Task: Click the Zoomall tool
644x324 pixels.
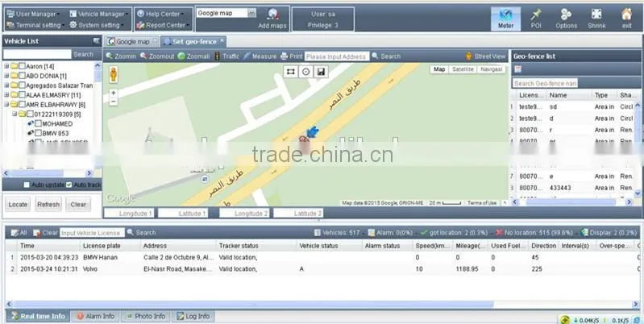Action: click(194, 56)
